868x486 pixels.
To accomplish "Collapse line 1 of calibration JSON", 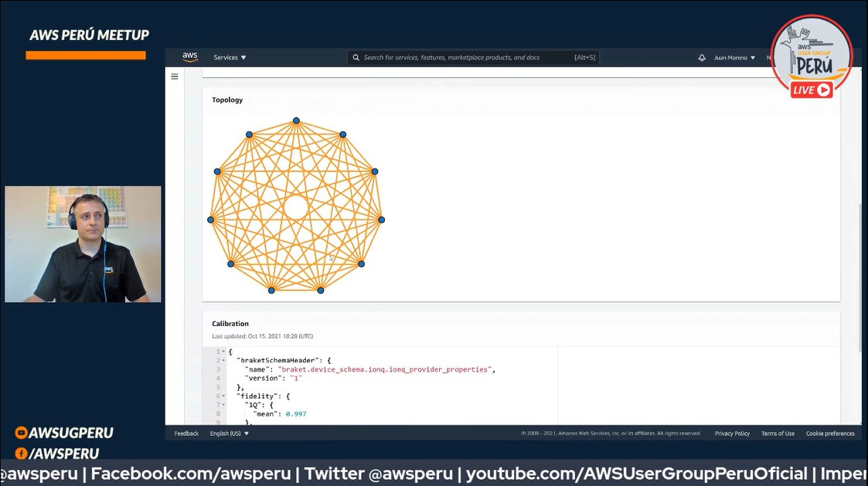I will tap(223, 352).
